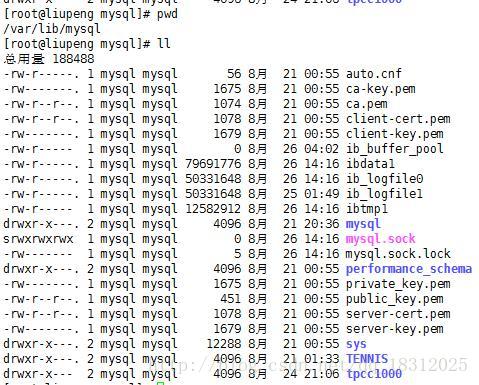Click the 04:02 timestamp
This screenshot has width=479, height=385.
tap(322, 149)
